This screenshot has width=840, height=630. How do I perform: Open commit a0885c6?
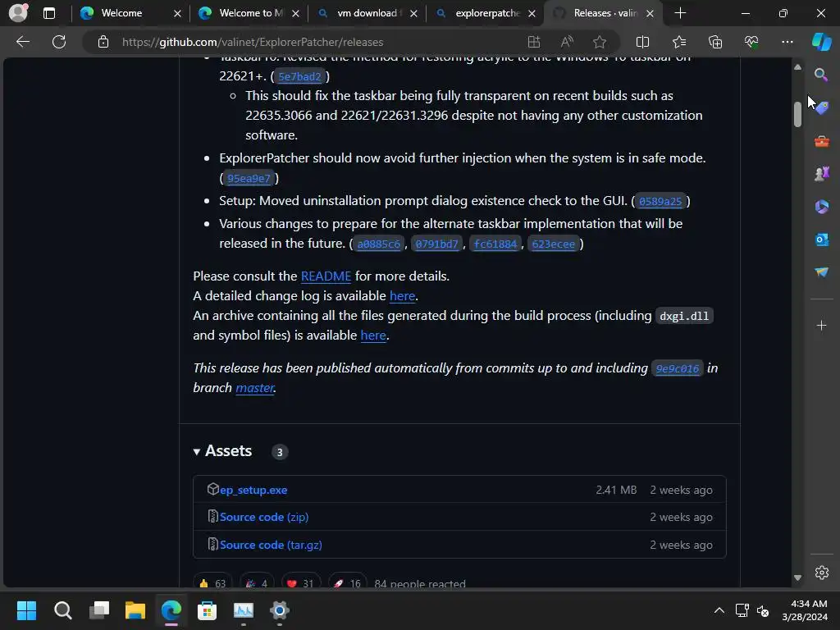coord(378,244)
